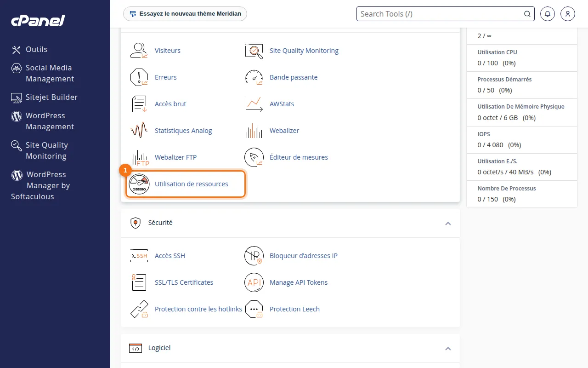Viewport: 588px width, 368px height.
Task: Open the Visiteurs icon
Action: click(x=139, y=51)
